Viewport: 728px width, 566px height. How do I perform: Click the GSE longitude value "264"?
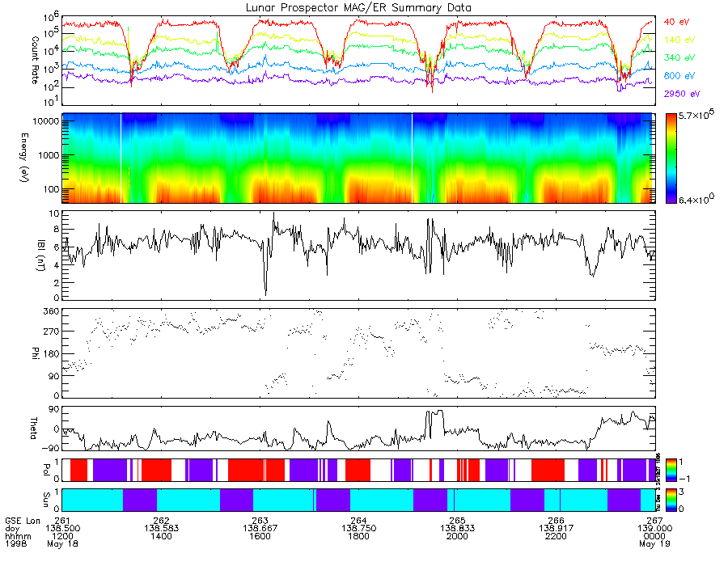pos(359,521)
